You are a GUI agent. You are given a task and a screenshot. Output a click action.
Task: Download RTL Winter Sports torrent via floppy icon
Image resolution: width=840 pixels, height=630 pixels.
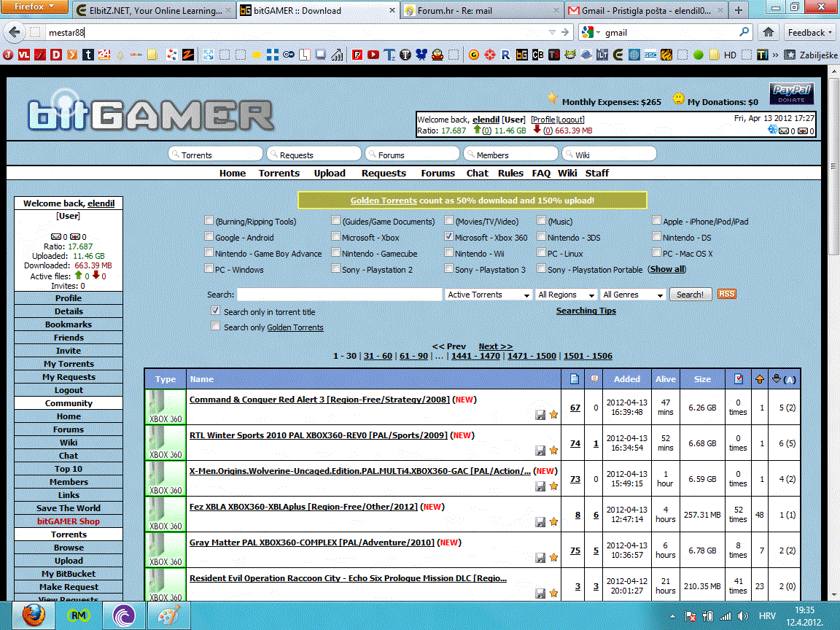point(540,451)
